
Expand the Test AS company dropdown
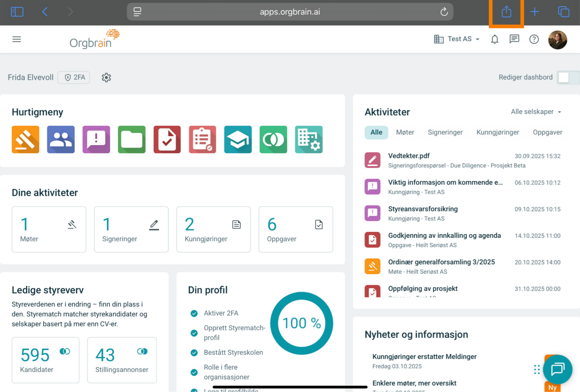coord(457,39)
